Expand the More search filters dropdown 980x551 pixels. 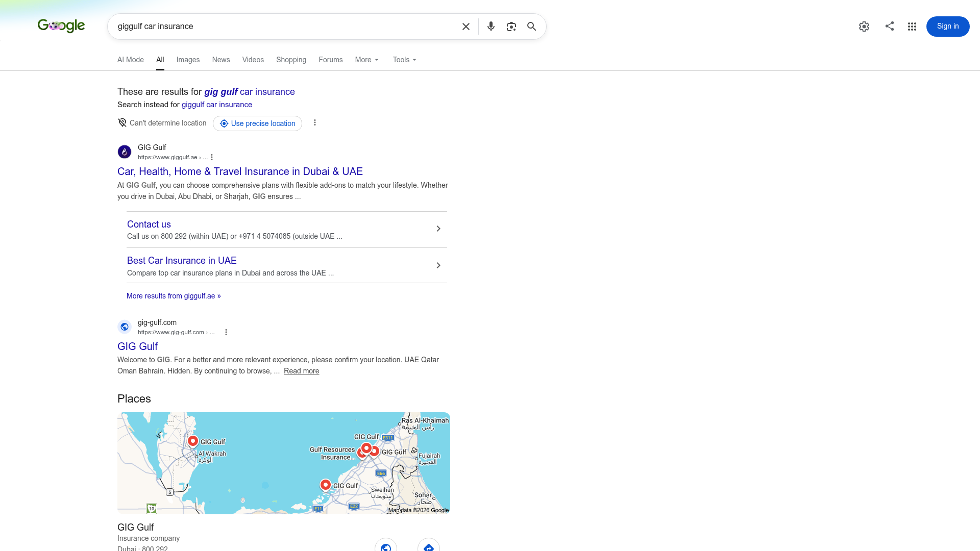pyautogui.click(x=367, y=60)
